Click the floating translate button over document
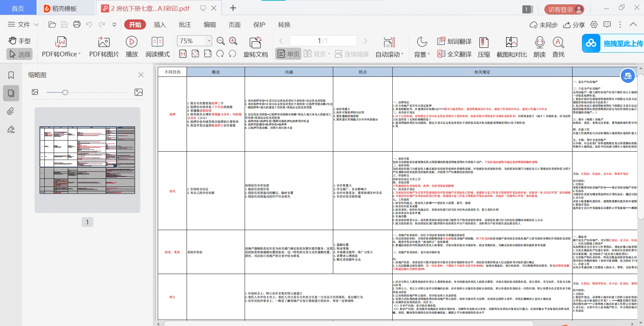The height and width of the screenshot is (326, 644). tap(628, 76)
